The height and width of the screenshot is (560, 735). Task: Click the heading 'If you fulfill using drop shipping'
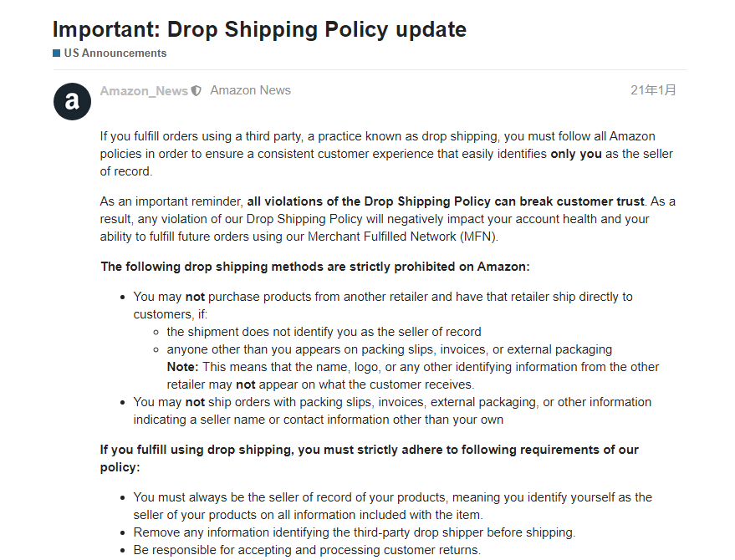tap(370, 458)
